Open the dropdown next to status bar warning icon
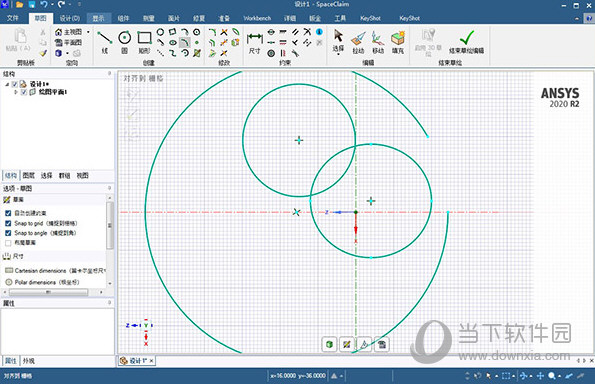Viewport: 595px width, 385px height. tap(342, 376)
